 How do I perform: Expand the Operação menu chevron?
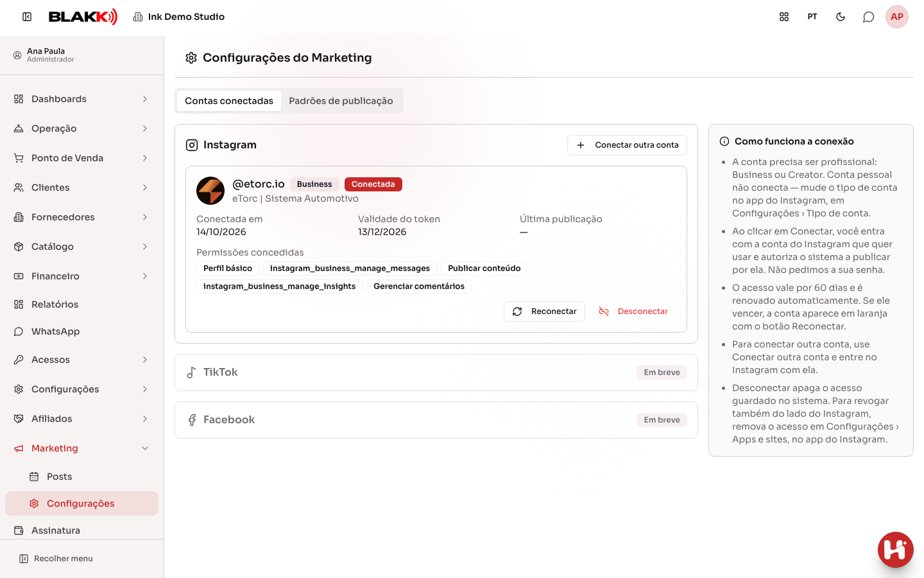click(x=145, y=128)
